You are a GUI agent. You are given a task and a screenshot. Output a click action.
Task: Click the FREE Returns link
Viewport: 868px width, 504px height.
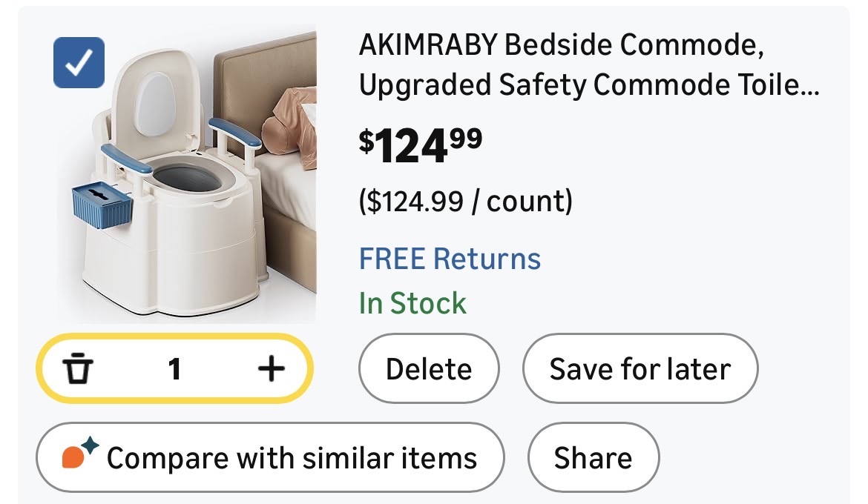coord(450,259)
